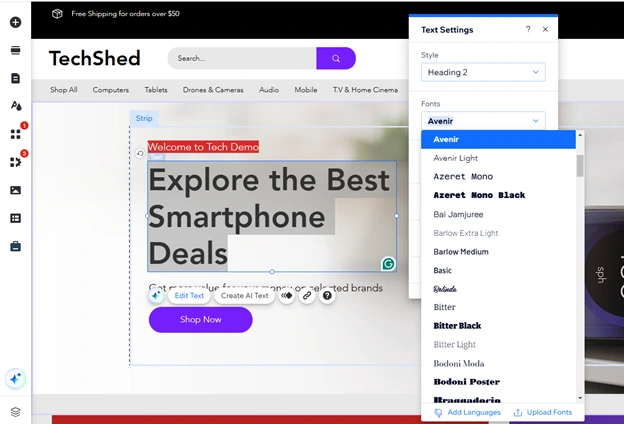Click the Upload Fonts link
The width and height of the screenshot is (624, 424).
[x=542, y=412]
